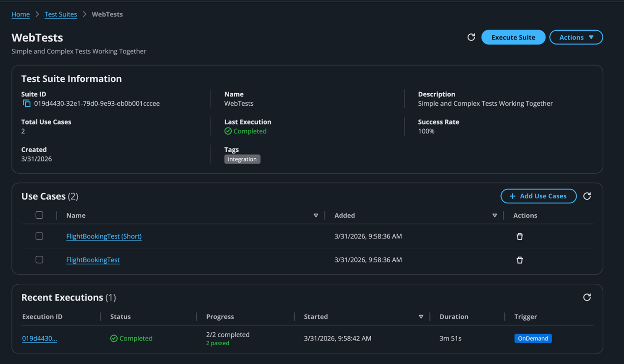Click the Status column header

[x=120, y=317]
